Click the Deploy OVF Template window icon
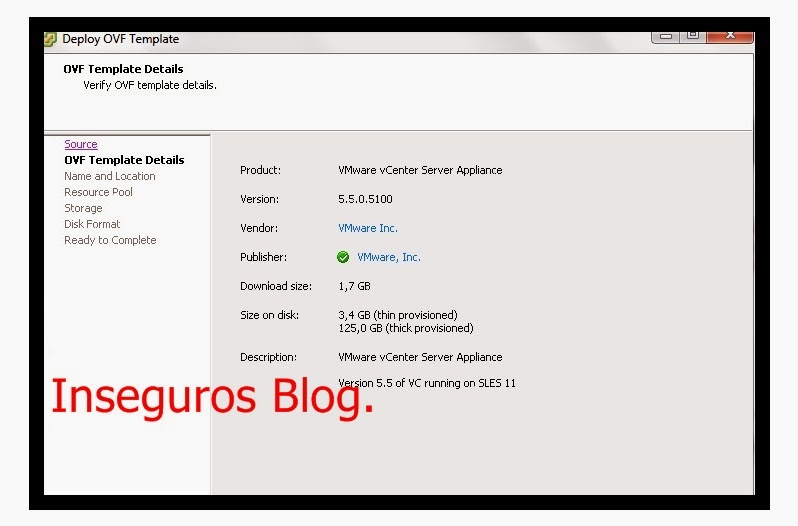This screenshot has height=526, width=798. [x=50, y=39]
